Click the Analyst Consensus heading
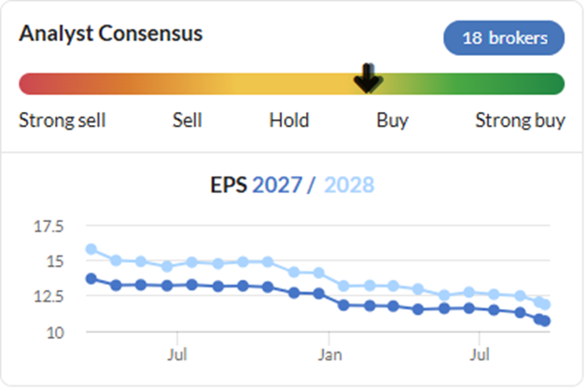 pos(111,34)
